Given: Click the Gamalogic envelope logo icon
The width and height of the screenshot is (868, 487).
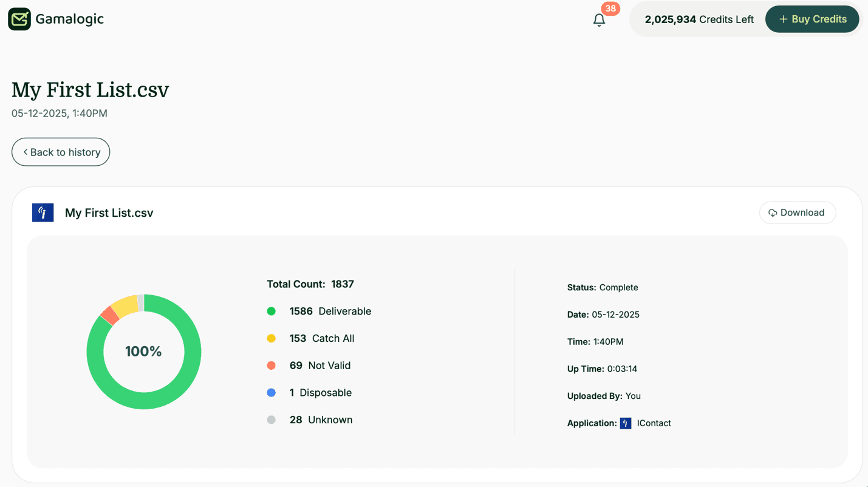Looking at the screenshot, I should (19, 19).
